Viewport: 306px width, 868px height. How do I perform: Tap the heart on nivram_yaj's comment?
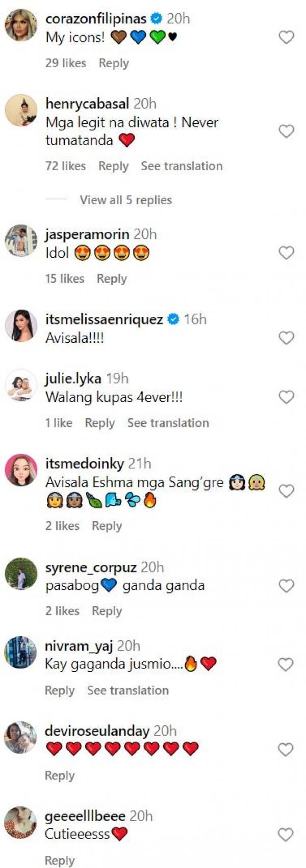click(x=286, y=664)
